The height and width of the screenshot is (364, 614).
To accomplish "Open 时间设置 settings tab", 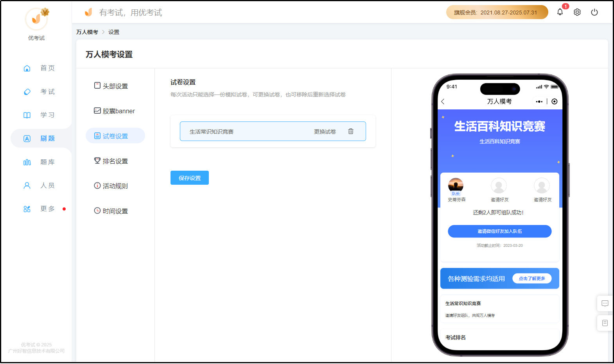I will (x=115, y=211).
